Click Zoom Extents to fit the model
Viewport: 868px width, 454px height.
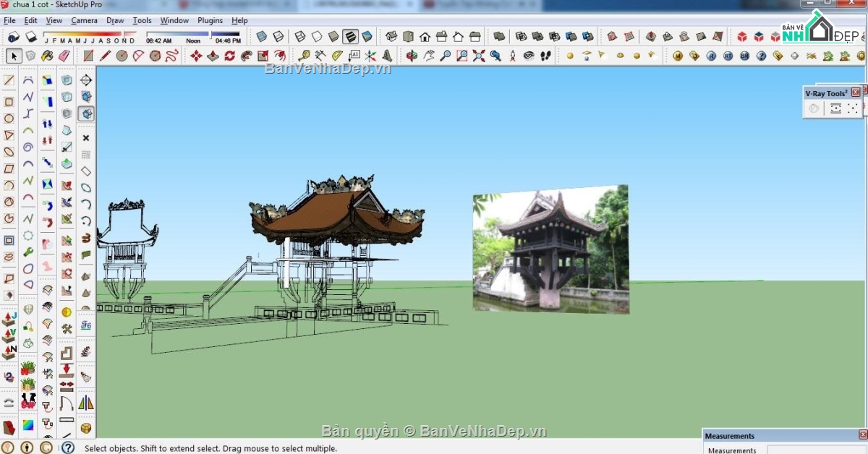tap(477, 56)
